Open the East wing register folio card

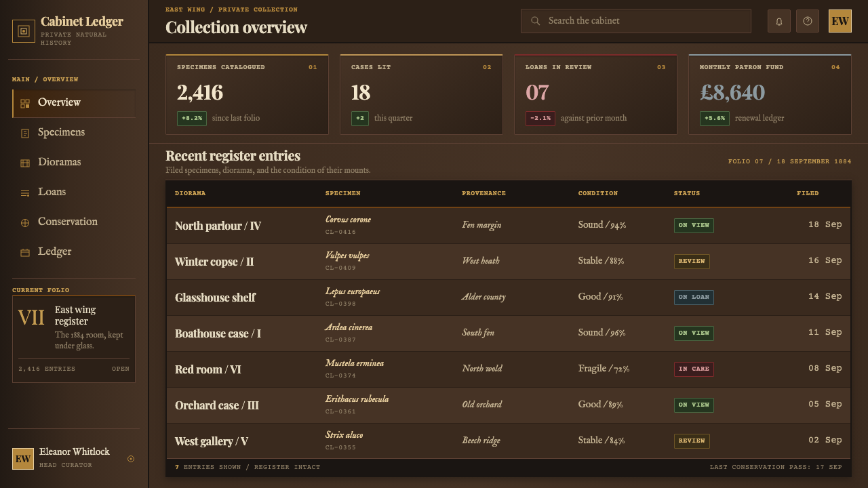coord(74,339)
